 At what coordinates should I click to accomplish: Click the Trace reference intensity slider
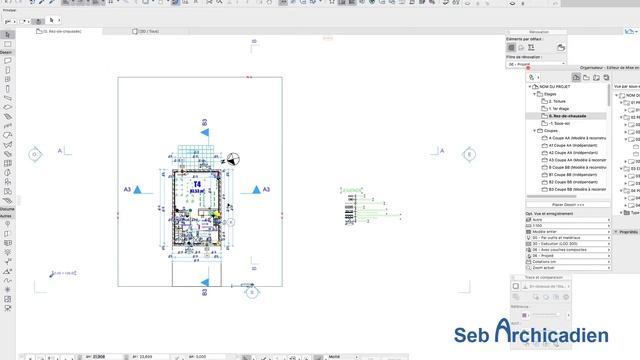pos(547,314)
